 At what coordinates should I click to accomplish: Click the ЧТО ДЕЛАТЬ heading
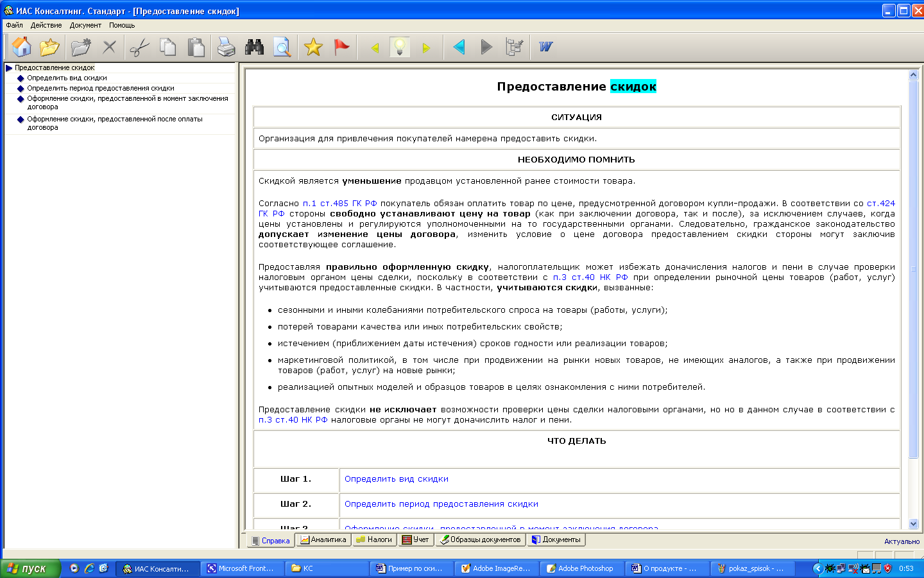tap(576, 441)
